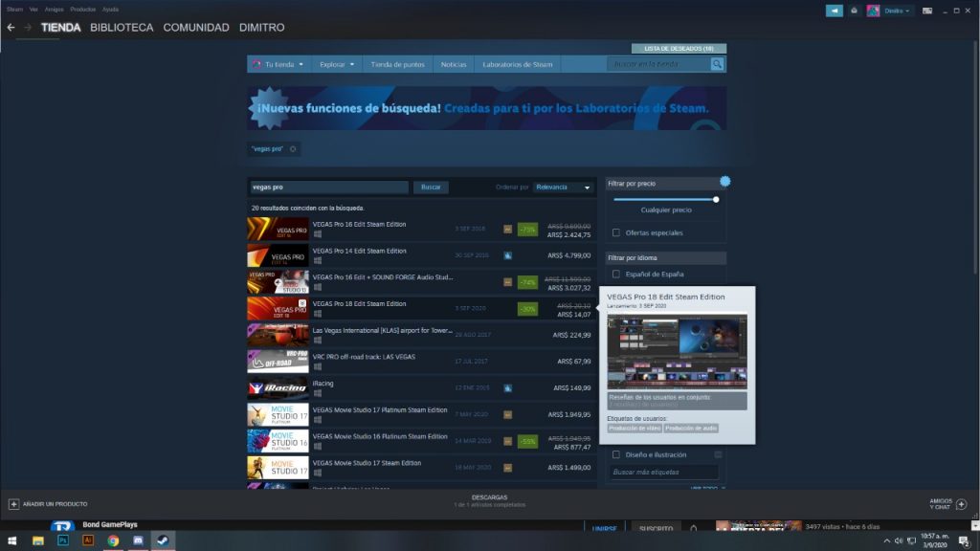Click the Windows platform icon under iRacing
This screenshot has height=551, width=980.
tap(318, 393)
